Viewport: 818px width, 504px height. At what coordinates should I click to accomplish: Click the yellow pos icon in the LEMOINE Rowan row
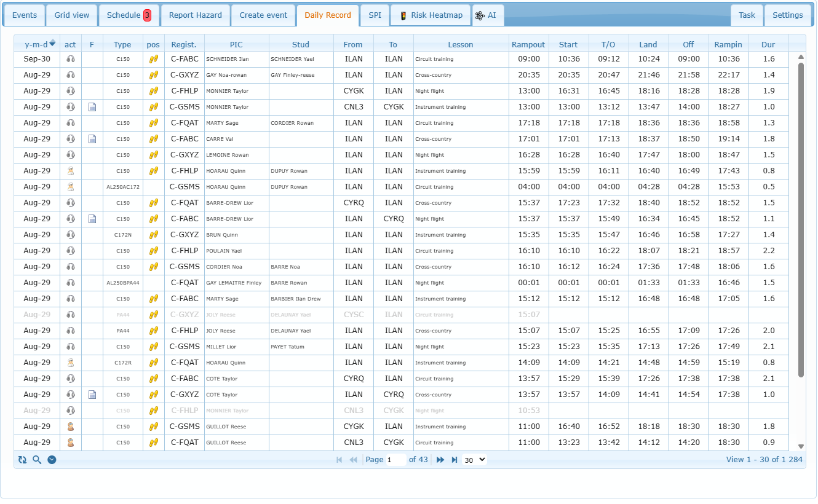click(x=154, y=155)
